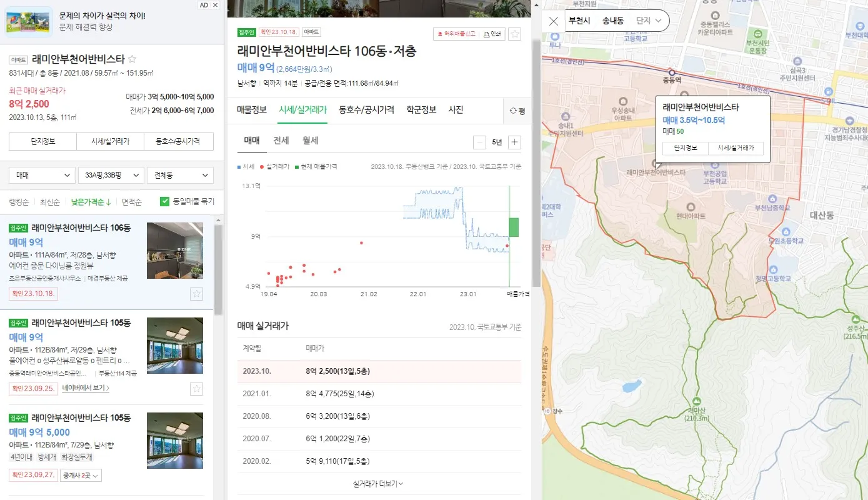Image resolution: width=868 pixels, height=500 pixels.
Task: Open the 33A평,33B평 size dropdown
Action: click(111, 176)
